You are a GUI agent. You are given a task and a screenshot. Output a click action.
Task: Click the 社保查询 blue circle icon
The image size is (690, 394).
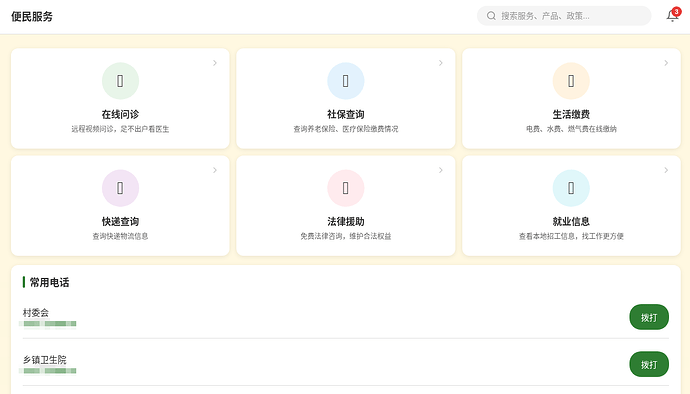[x=345, y=81]
